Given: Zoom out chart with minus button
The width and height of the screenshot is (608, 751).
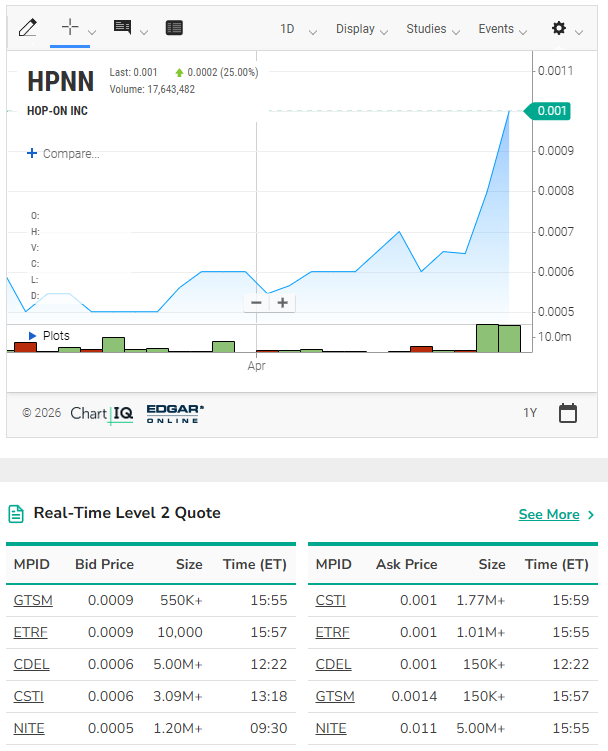Looking at the screenshot, I should [x=256, y=303].
